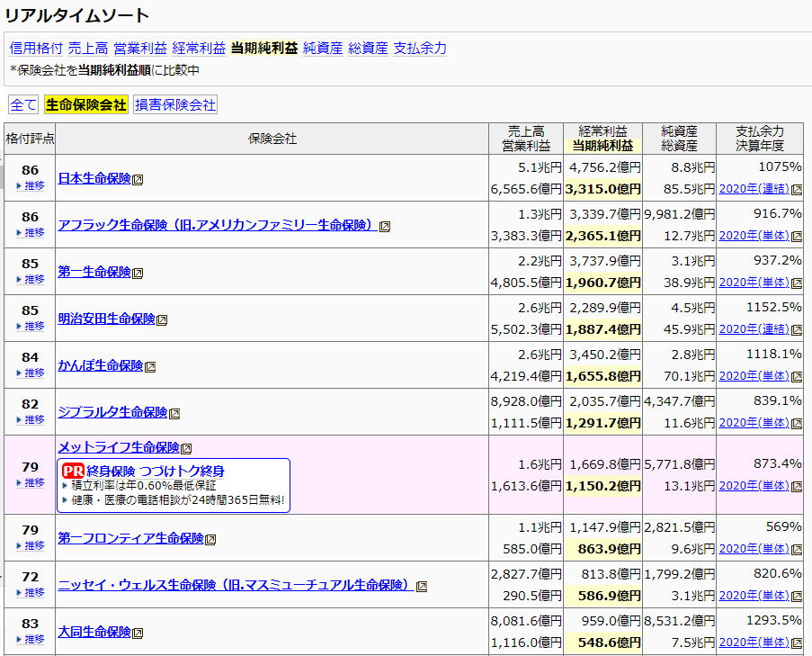Open 2020年(単体) link for かんぽ生命保険

click(x=754, y=375)
